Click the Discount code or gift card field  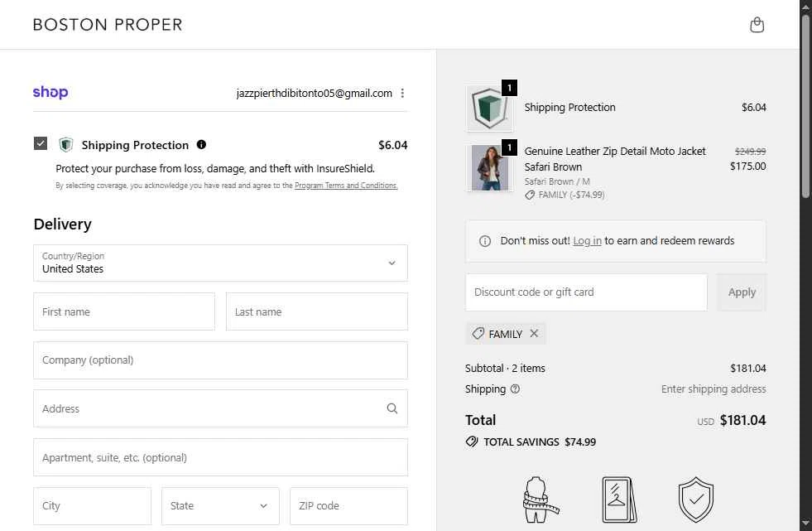point(586,292)
